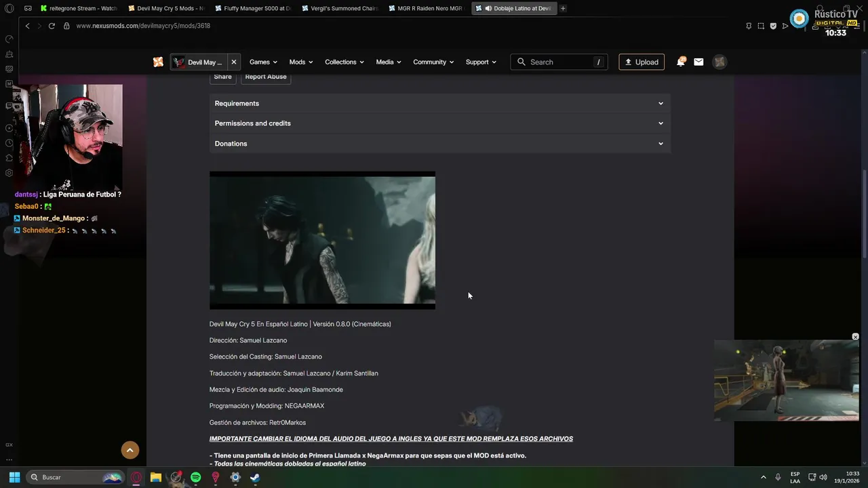Click the system tray microphone icon
868x488 pixels.
point(778,477)
